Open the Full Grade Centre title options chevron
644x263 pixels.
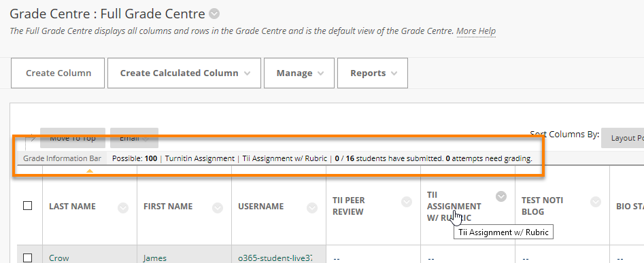(214, 14)
